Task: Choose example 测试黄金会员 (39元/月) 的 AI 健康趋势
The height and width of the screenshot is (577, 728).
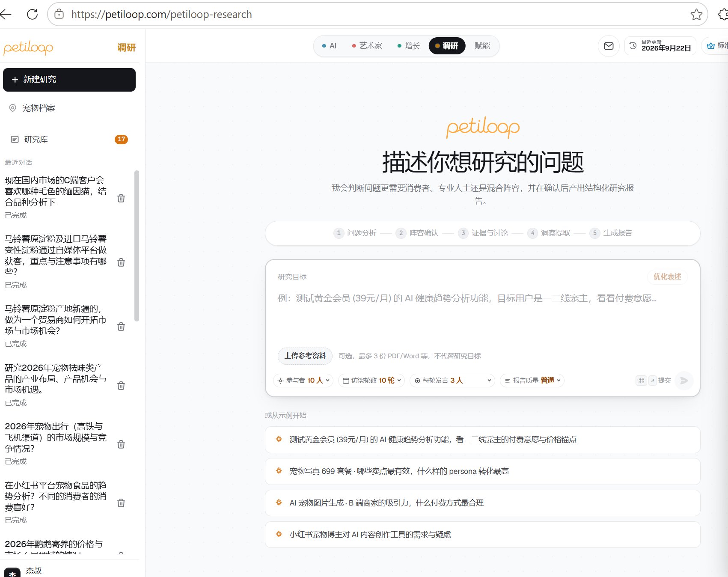Action: point(482,440)
